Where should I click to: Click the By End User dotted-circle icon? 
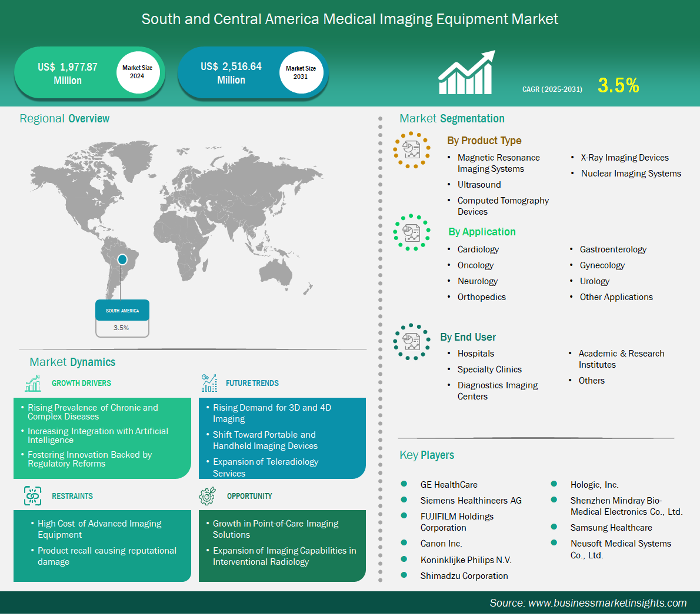click(412, 342)
